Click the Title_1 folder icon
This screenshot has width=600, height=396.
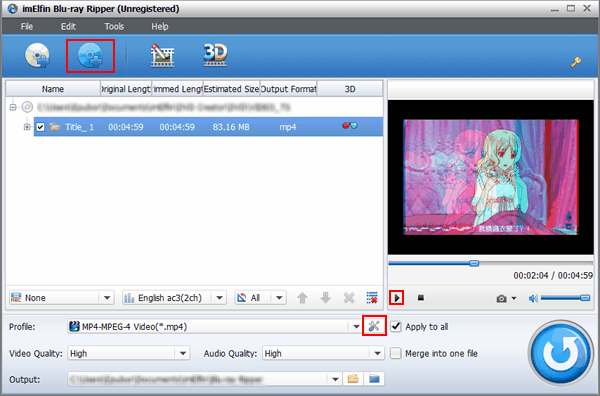55,127
